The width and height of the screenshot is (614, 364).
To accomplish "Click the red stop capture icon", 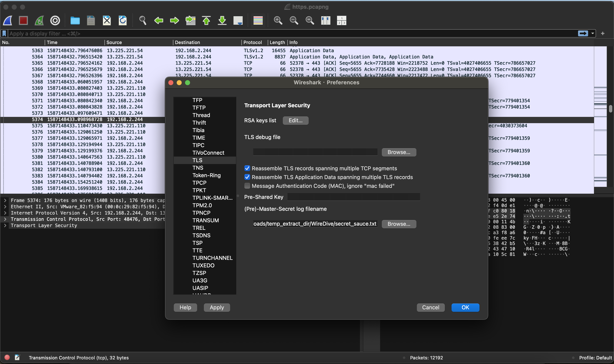I will (23, 20).
